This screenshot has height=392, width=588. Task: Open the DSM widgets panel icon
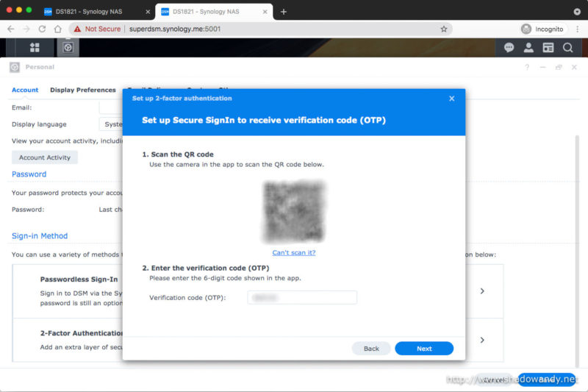point(548,47)
